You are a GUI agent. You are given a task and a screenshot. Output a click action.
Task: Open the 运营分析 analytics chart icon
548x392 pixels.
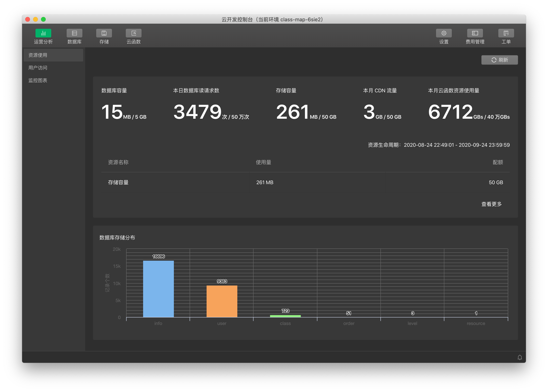(43, 33)
